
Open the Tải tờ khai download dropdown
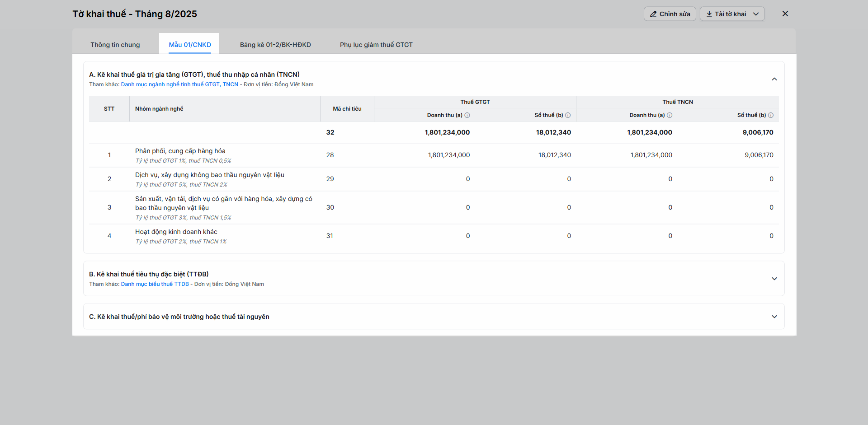point(732,14)
